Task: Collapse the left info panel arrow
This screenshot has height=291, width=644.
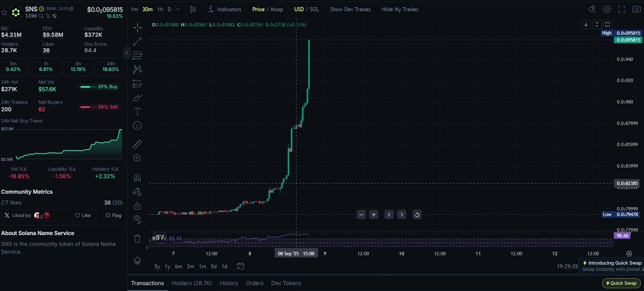Action: [x=127, y=53]
